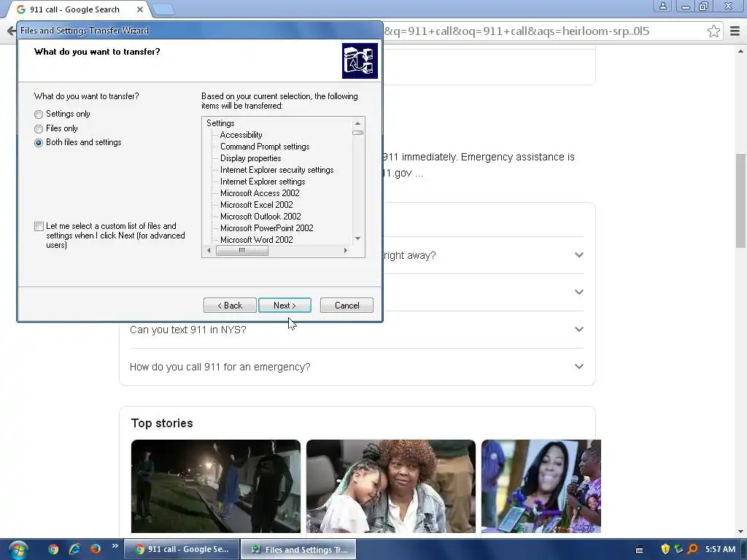Click the Cancel button in wizard
747x560 pixels.
pos(347,306)
